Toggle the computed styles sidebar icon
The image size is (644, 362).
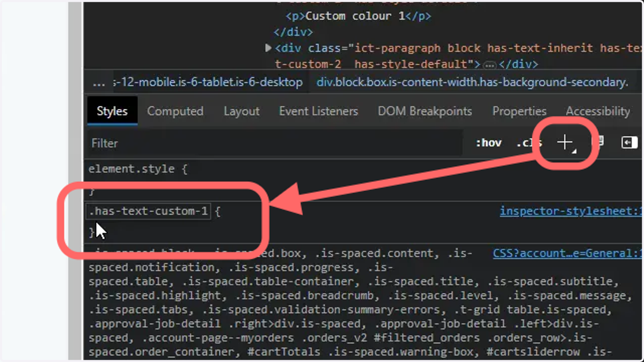point(629,142)
